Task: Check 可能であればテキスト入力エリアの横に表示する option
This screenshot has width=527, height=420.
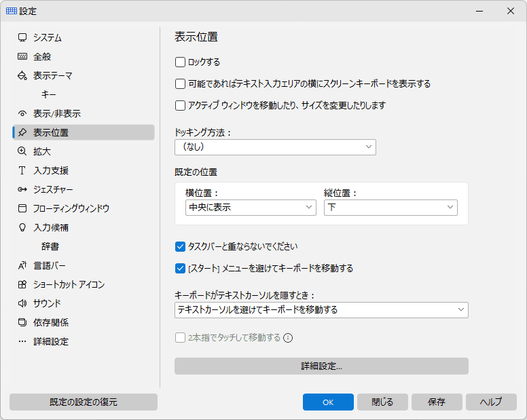Action: [180, 83]
